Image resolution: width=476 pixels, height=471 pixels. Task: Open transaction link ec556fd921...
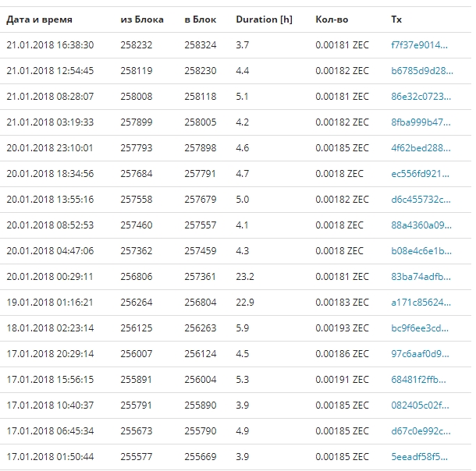pyautogui.click(x=420, y=174)
